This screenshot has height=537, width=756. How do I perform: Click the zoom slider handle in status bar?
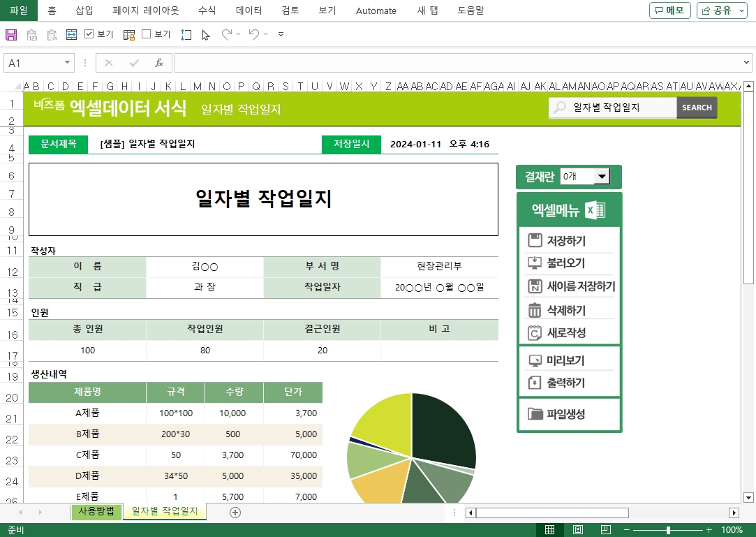click(x=668, y=530)
